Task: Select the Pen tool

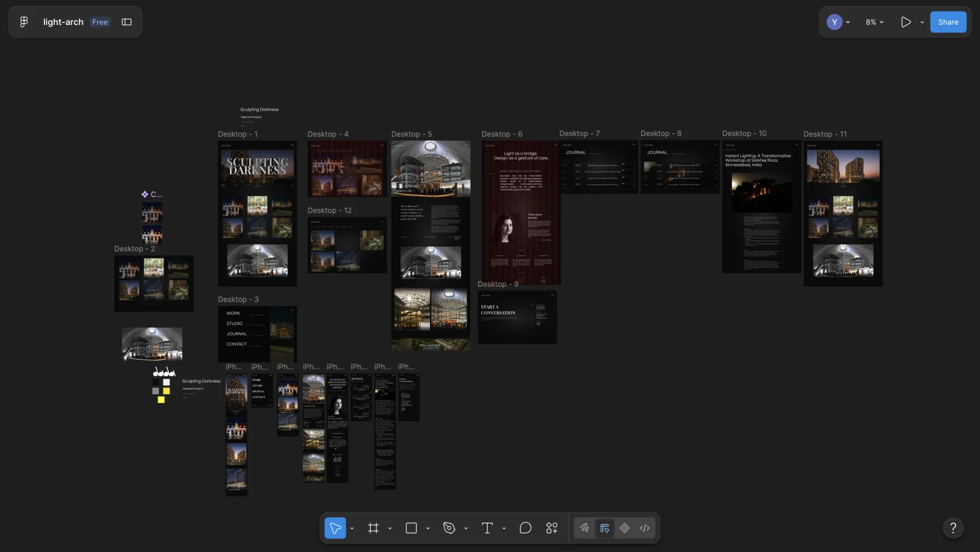Action: coord(449,528)
